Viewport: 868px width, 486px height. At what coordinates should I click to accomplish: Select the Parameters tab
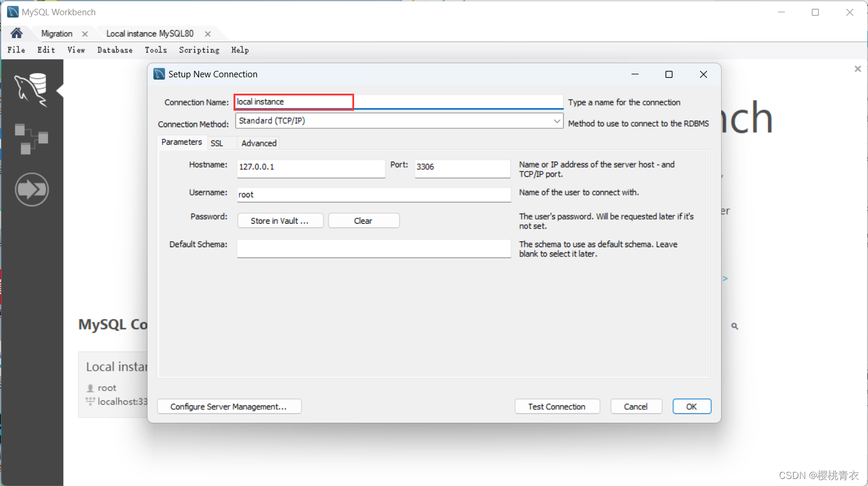click(181, 142)
